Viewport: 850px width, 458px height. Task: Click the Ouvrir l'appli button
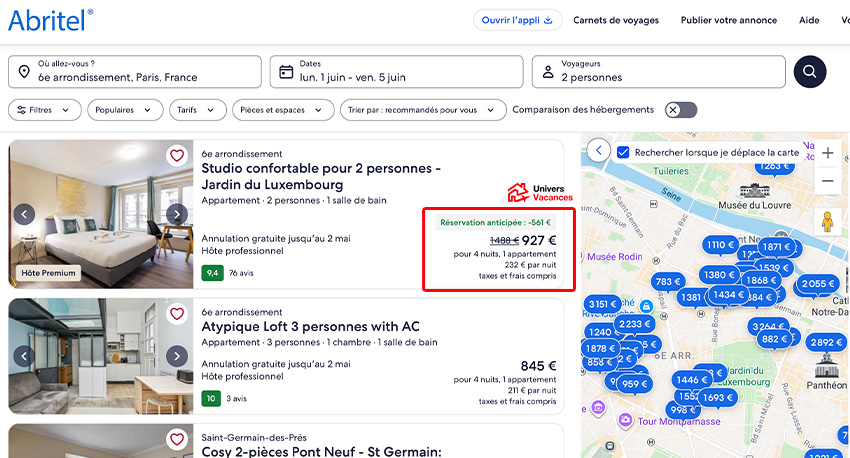tap(517, 20)
